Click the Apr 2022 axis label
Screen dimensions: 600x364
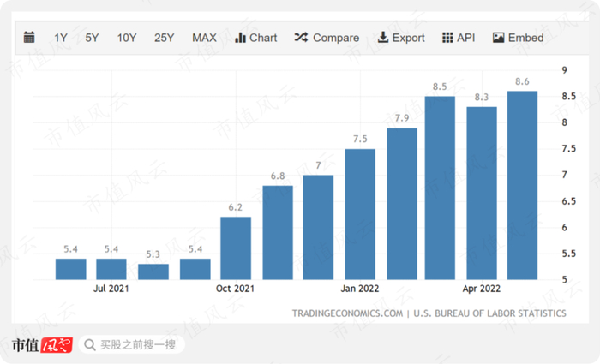click(482, 289)
